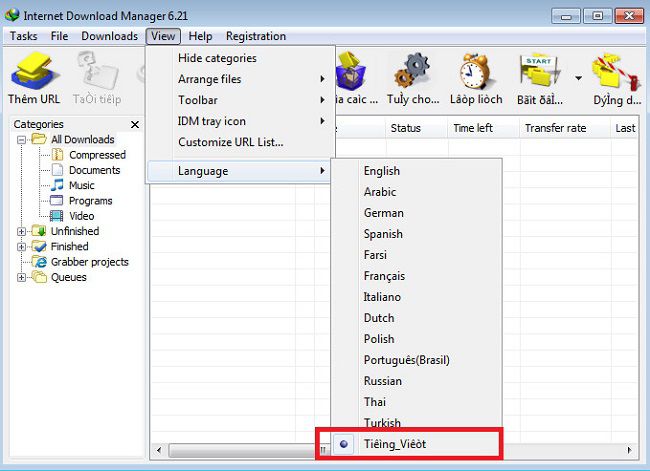Viewport: 650px width, 471px height.
Task: Select the Programs category window icon
Action: pos(56,201)
